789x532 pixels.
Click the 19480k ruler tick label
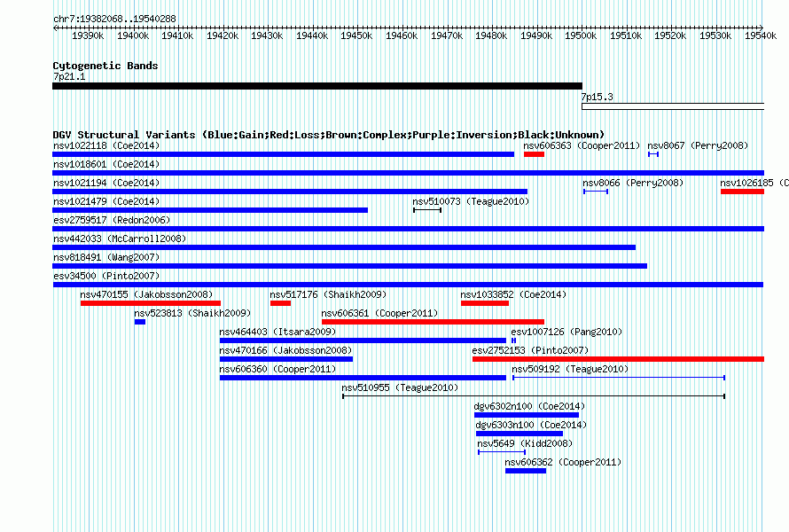[491, 35]
